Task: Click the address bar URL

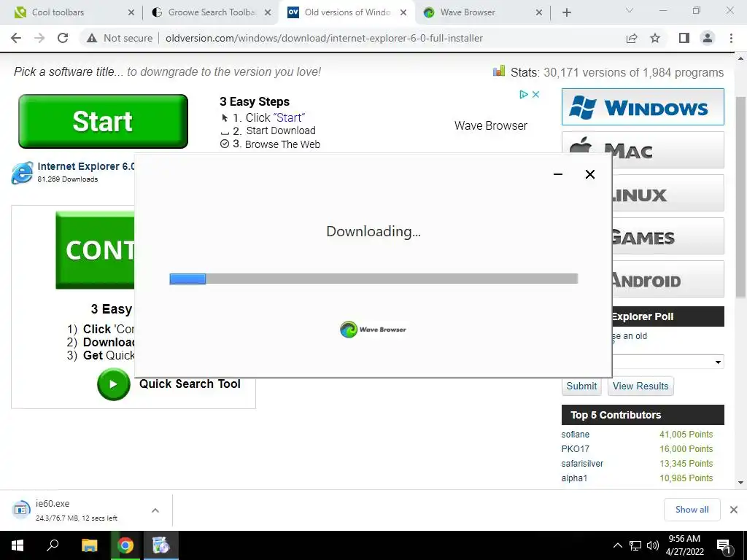Action: [324, 38]
